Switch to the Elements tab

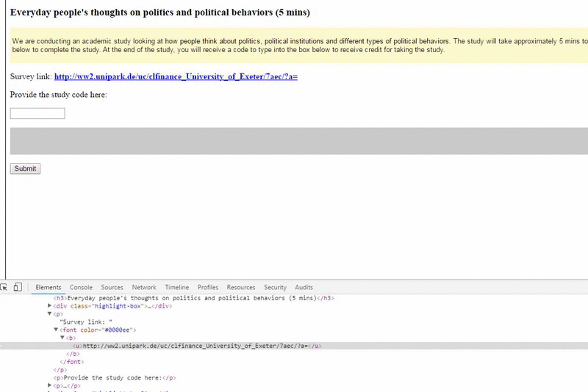(x=48, y=287)
